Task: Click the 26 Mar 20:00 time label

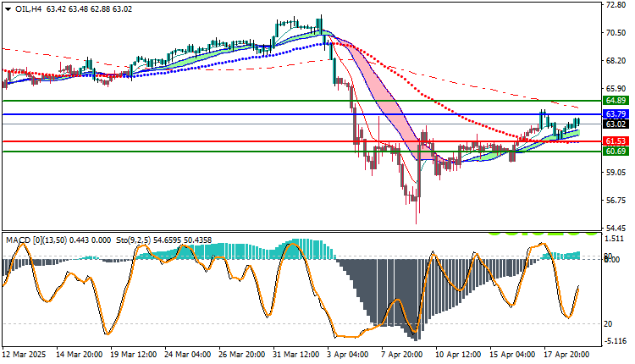Action: 242,355
